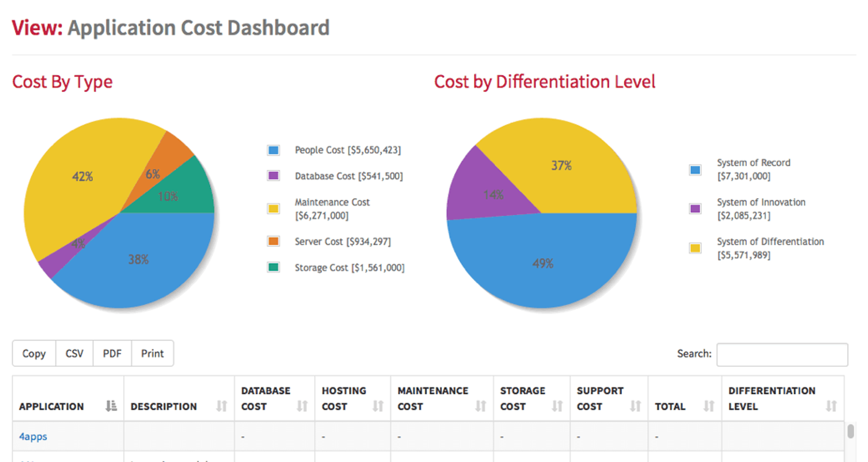Toggle Server Cost orange legend swatch
Screen dimensions: 868x462
click(273, 241)
